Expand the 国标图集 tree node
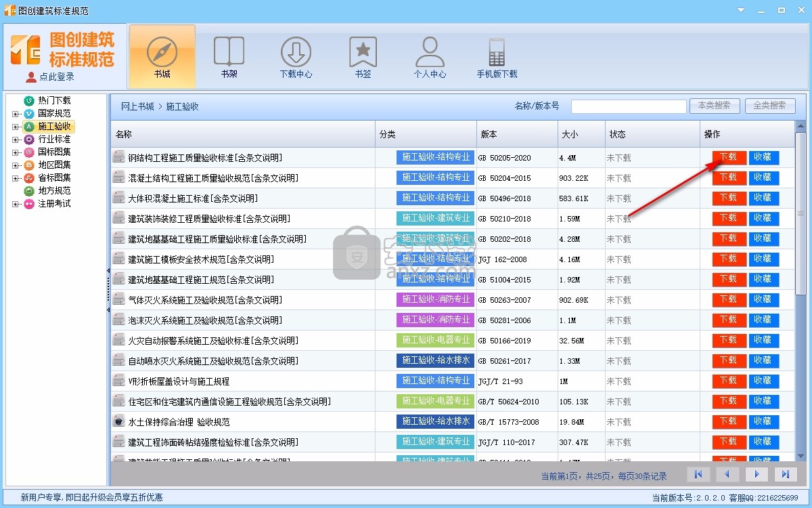Image resolution: width=812 pixels, height=508 pixels. [x=16, y=152]
